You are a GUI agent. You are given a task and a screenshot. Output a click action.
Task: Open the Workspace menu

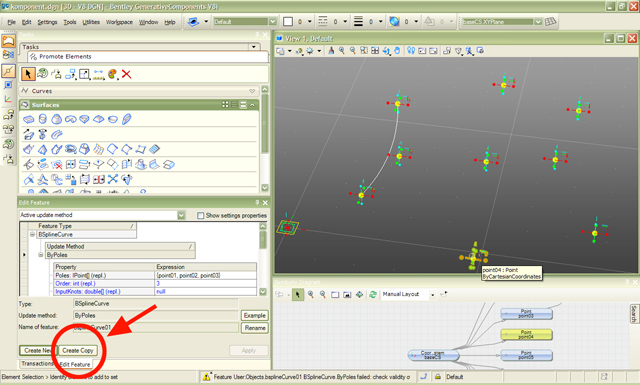point(119,22)
